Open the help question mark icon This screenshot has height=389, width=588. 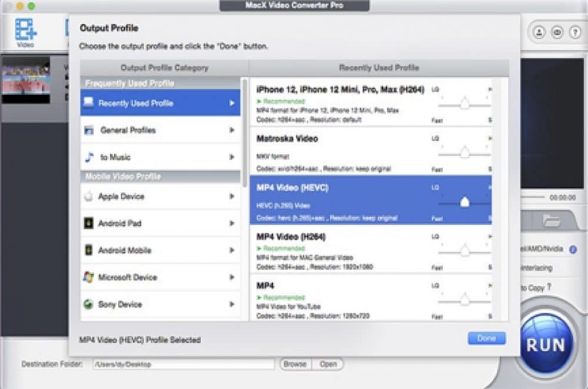pyautogui.click(x=575, y=32)
